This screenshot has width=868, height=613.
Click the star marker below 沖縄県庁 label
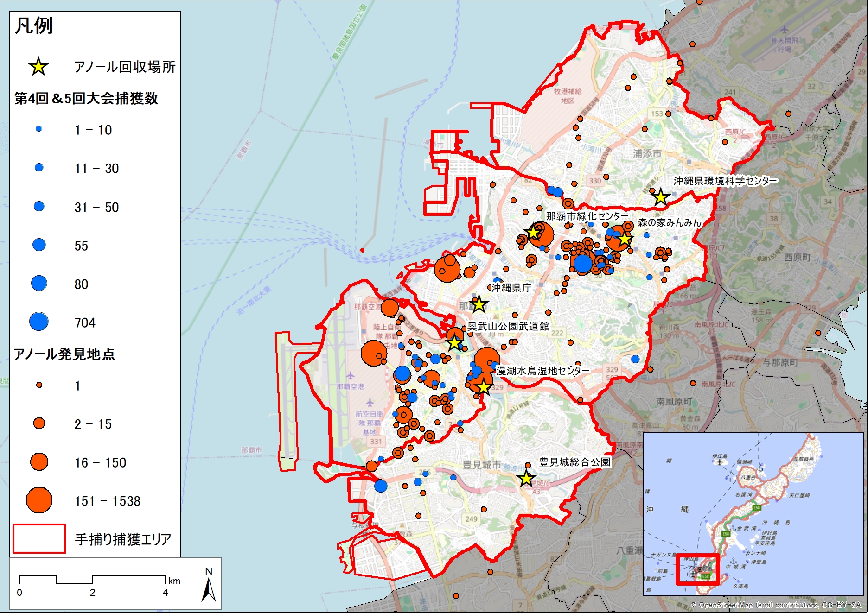coord(479,305)
